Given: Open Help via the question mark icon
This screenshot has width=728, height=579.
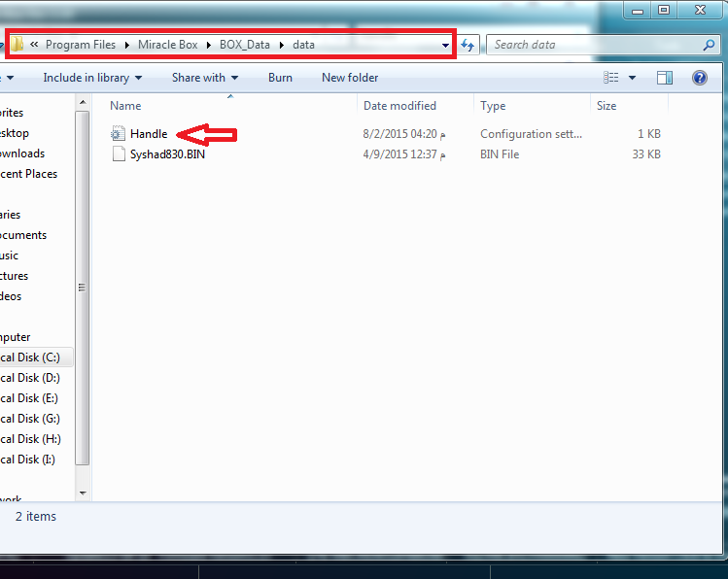Looking at the screenshot, I should click(x=699, y=78).
